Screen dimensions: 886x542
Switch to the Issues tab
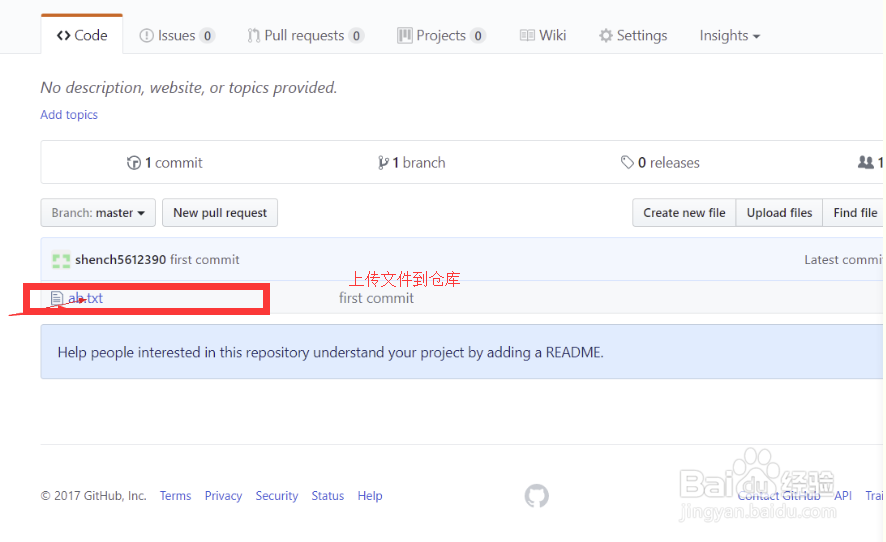[x=177, y=36]
